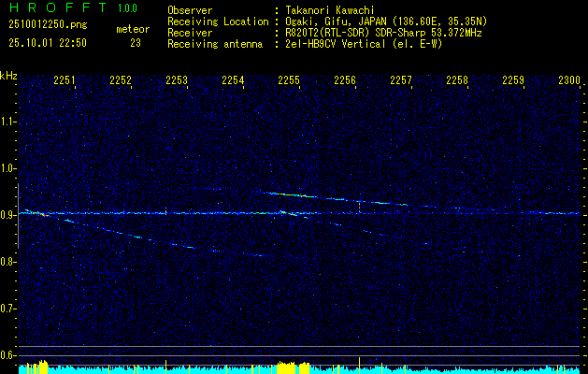588x374 pixels.
Task: Click the 2258 time axis marker
Action: [457, 79]
